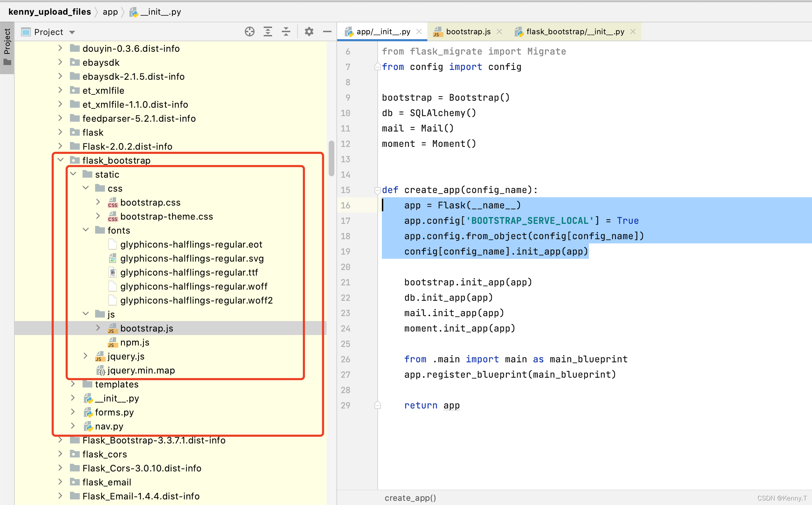The height and width of the screenshot is (505, 812).
Task: Close the bootstrap.js editor tab
Action: [x=499, y=32]
